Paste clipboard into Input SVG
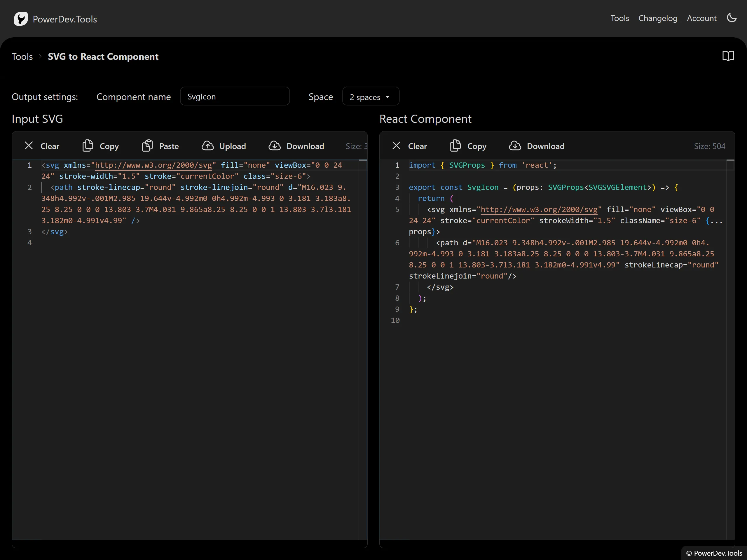 (x=160, y=146)
